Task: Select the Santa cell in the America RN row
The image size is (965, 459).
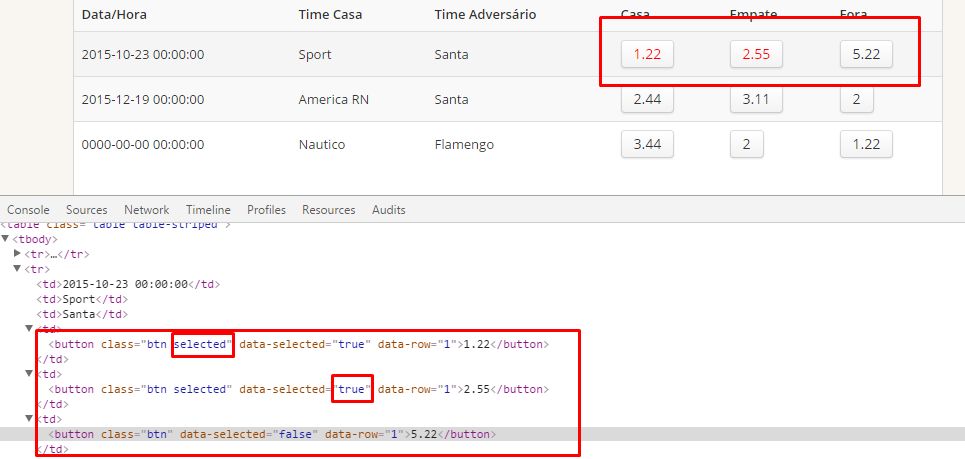Action: point(451,100)
